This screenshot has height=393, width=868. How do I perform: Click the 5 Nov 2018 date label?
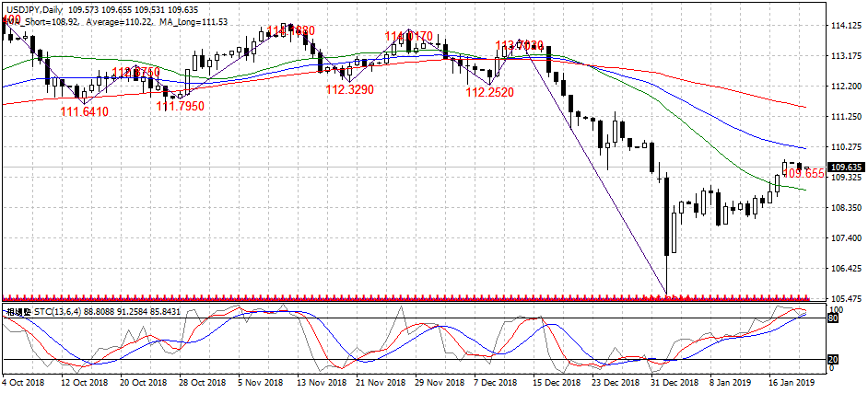point(259,382)
